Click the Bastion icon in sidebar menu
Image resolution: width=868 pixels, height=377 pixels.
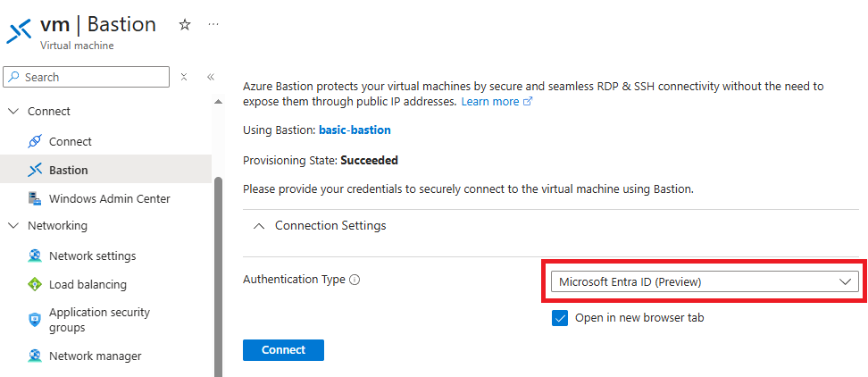34,170
